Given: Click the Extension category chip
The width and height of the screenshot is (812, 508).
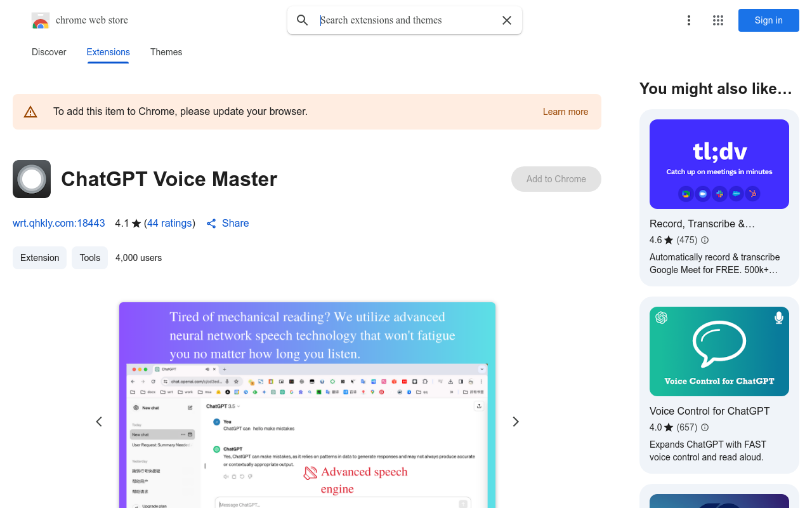Looking at the screenshot, I should [x=39, y=258].
